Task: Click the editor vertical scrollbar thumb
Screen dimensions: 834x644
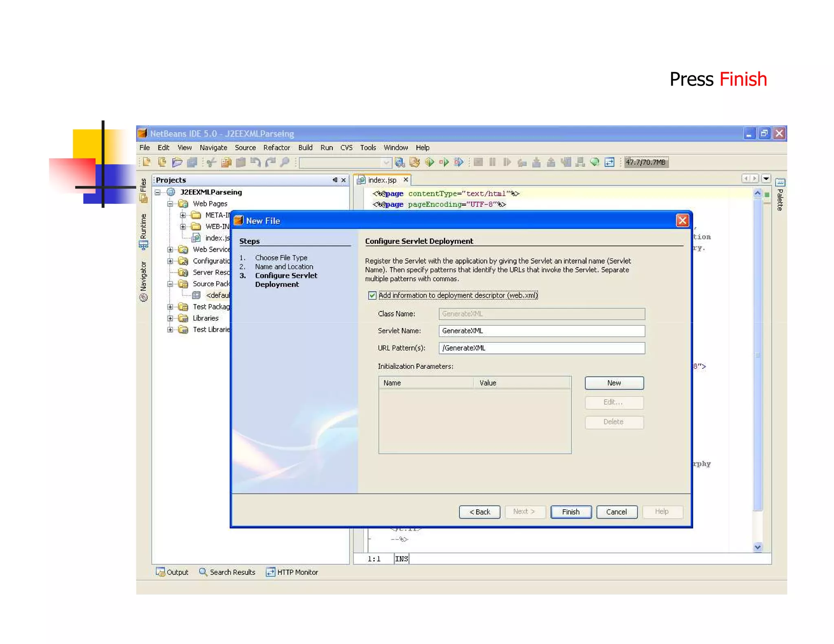Action: tap(757, 354)
